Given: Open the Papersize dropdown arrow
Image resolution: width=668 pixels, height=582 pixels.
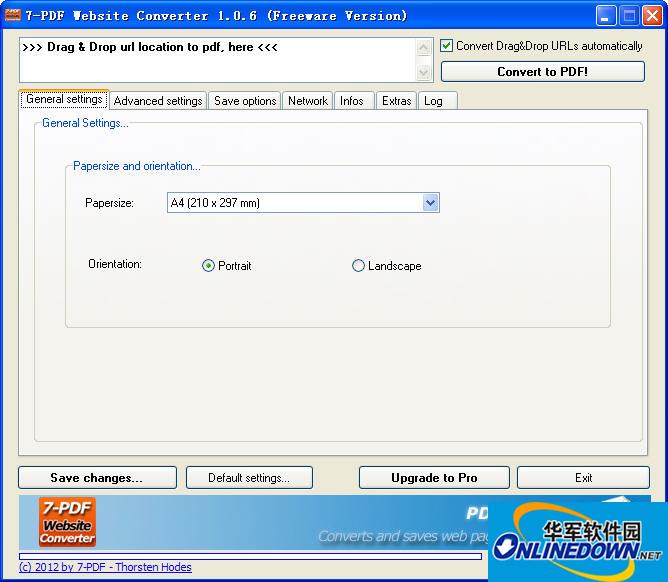Looking at the screenshot, I should click(430, 203).
